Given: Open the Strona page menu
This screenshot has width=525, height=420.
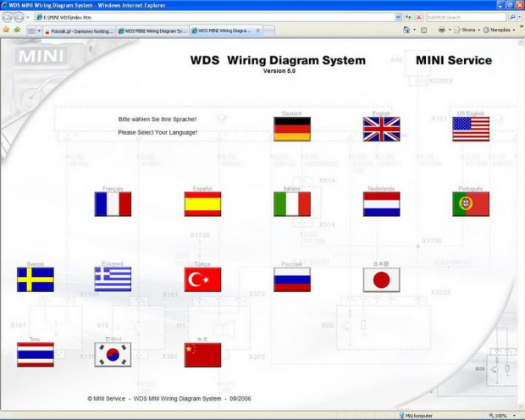Looking at the screenshot, I should (467, 30).
